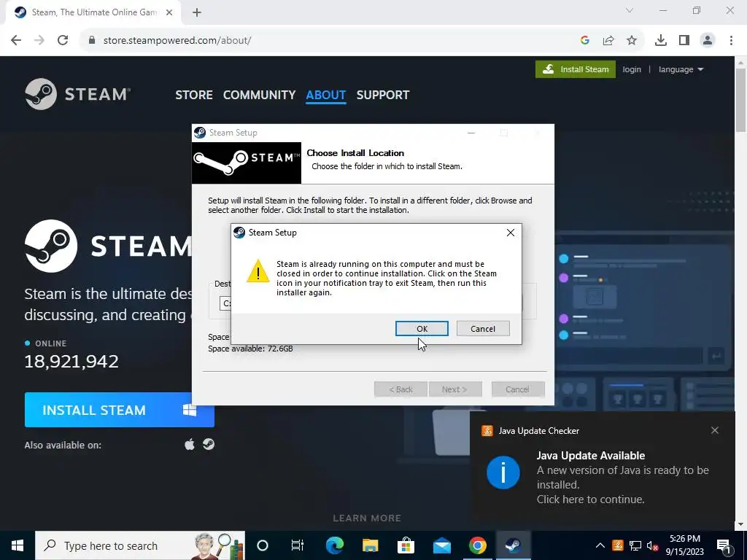The height and width of the screenshot is (560, 747).
Task: Click the big blue INSTALL STEAM button
Action: pos(119,410)
